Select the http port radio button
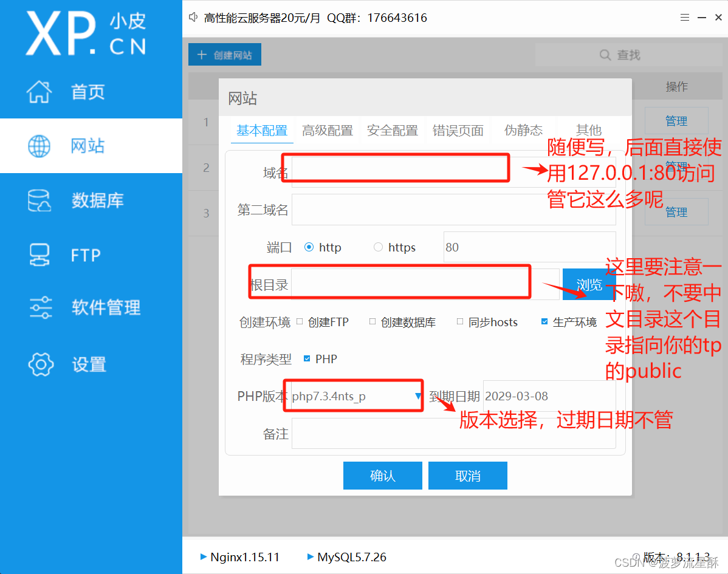The width and height of the screenshot is (728, 574). pos(309,247)
